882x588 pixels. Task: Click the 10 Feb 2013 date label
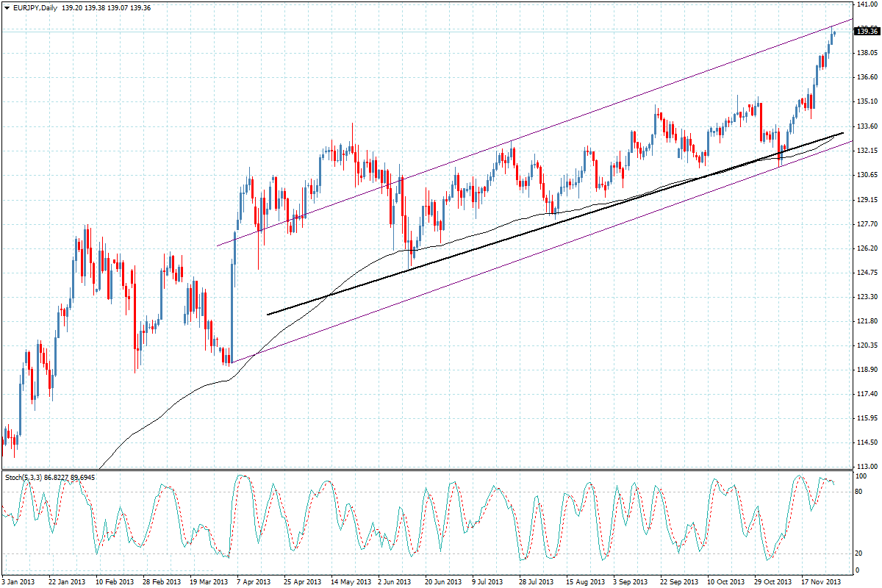(x=115, y=581)
